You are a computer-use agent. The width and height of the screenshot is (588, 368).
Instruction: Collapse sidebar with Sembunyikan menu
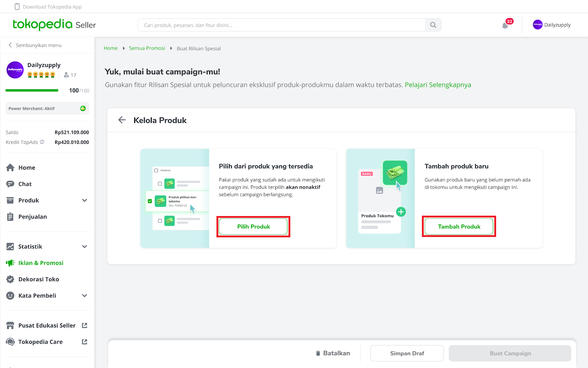coord(35,45)
